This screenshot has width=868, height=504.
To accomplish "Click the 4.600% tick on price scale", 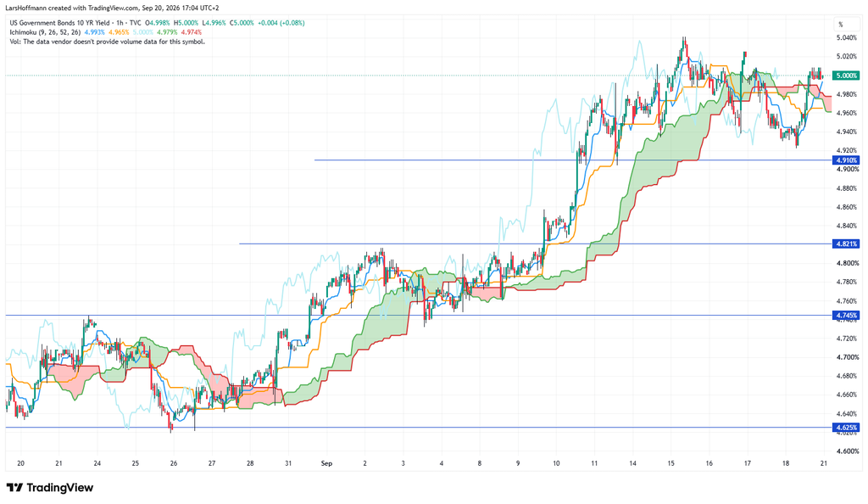I will (847, 451).
